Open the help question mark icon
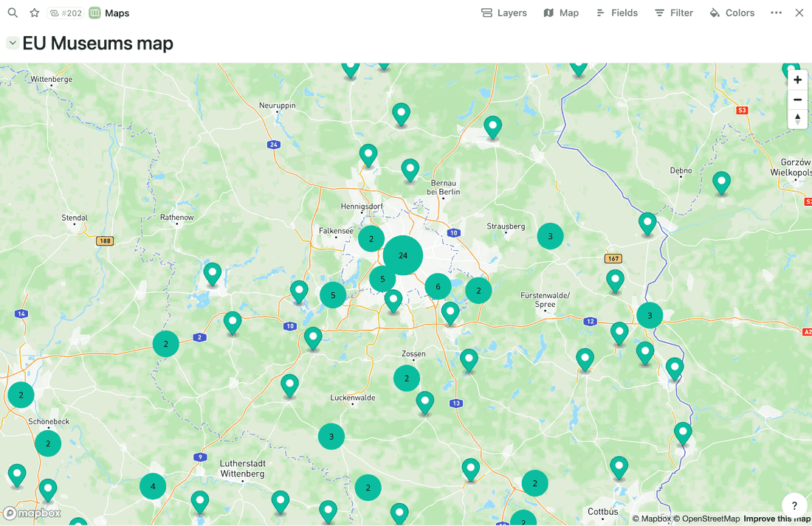This screenshot has height=526, width=812. pos(794,505)
